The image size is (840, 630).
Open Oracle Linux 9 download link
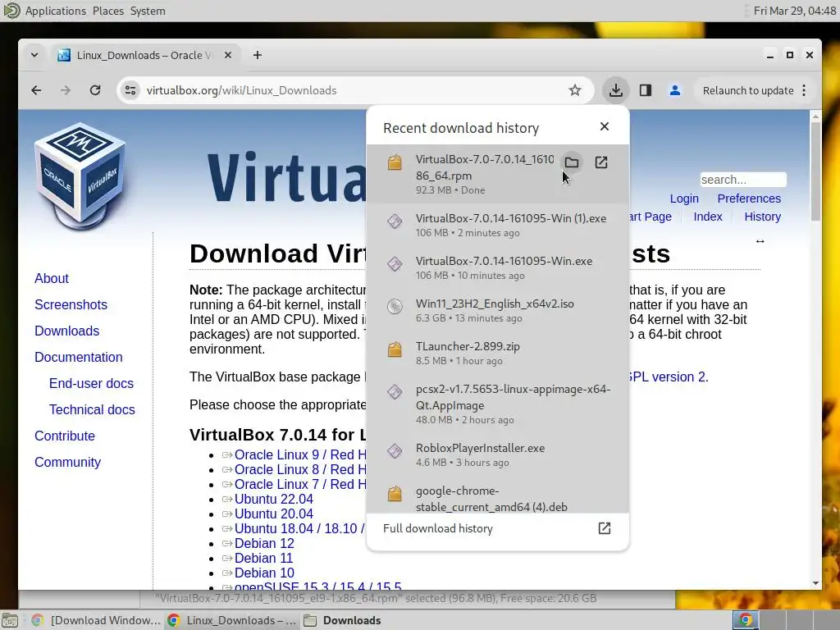(x=300, y=454)
